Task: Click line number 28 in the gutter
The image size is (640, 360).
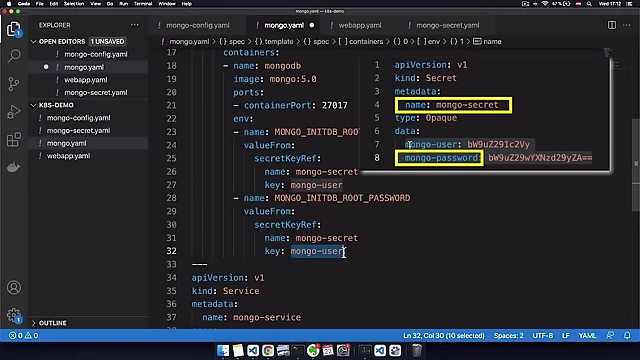Action: click(x=171, y=198)
